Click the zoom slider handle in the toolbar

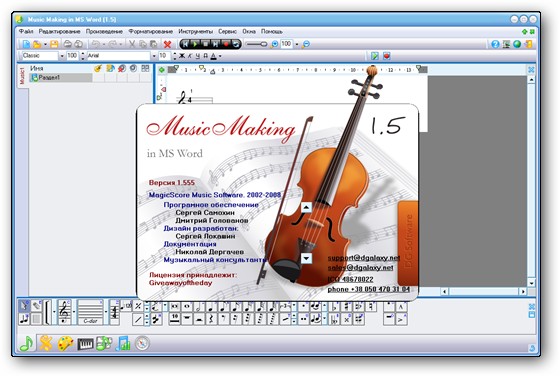coord(264,44)
